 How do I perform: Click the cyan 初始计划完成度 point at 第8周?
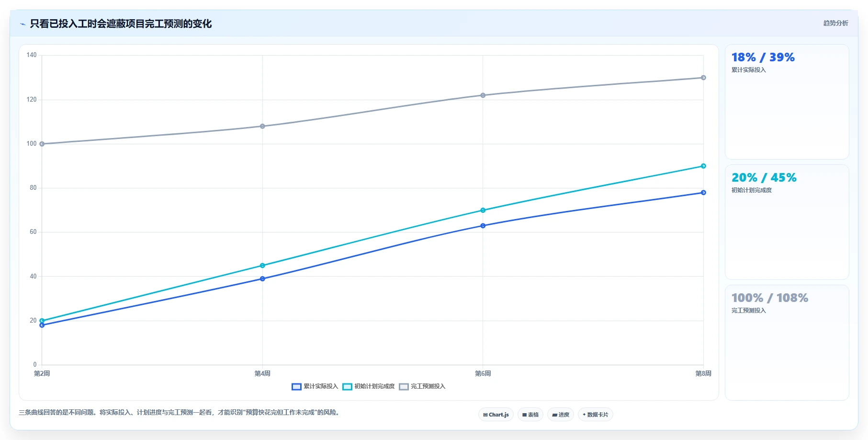[703, 166]
